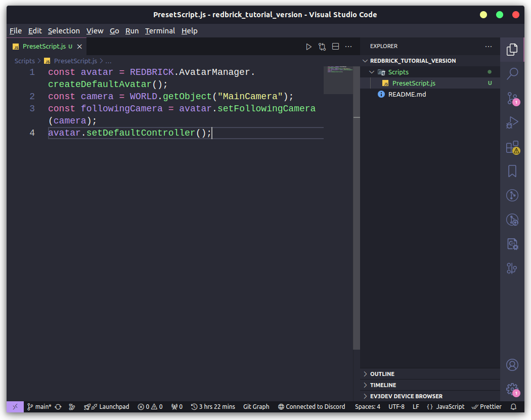The image size is (531, 420).
Task: Place cursor on line 2 getObject call
Action: pos(187,96)
